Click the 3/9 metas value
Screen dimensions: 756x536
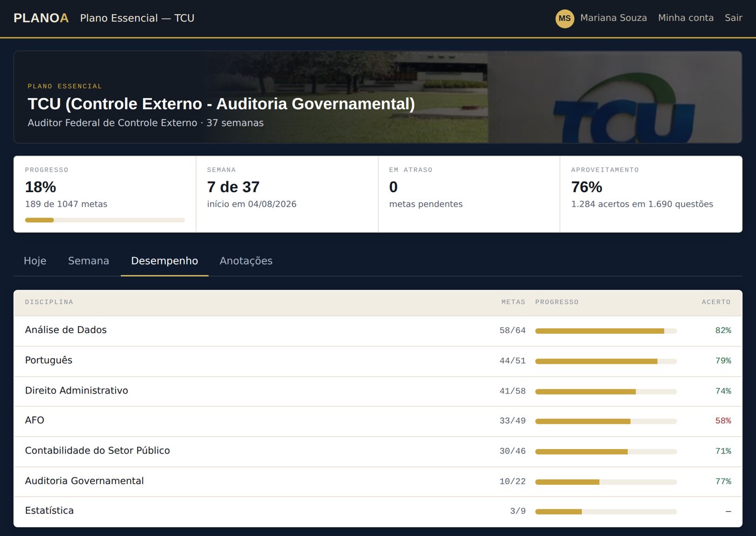point(518,511)
